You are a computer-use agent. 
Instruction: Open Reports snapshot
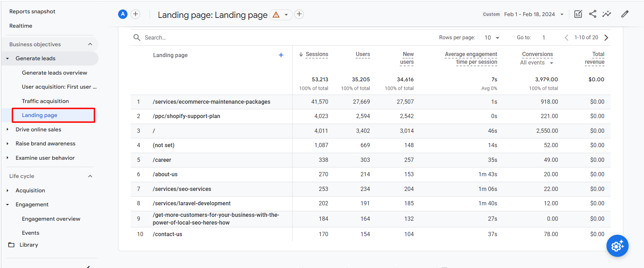click(x=32, y=12)
